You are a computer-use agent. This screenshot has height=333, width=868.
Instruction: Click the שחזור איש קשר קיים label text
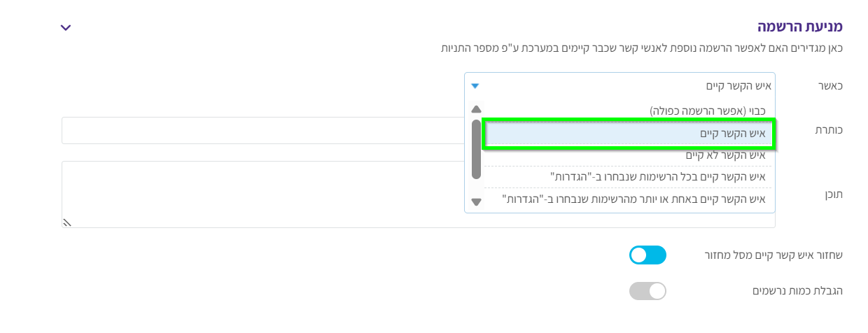[x=773, y=255]
